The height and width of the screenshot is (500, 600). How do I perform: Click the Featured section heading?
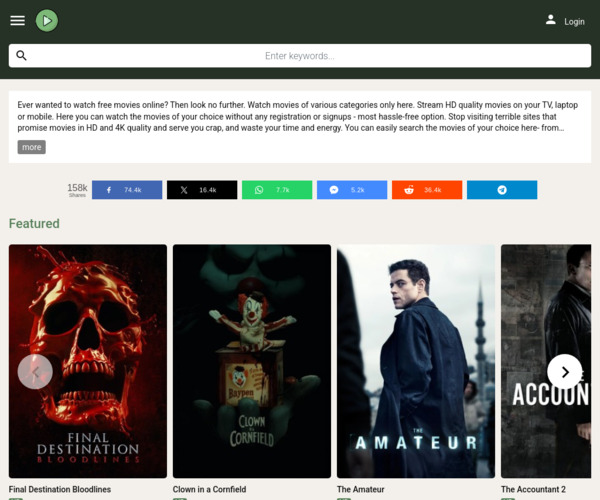[x=34, y=224]
